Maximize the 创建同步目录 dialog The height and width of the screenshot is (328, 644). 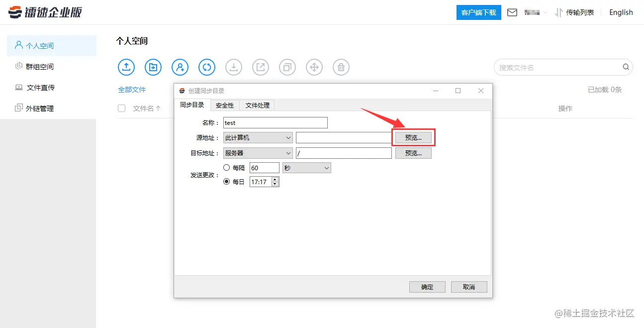(458, 91)
